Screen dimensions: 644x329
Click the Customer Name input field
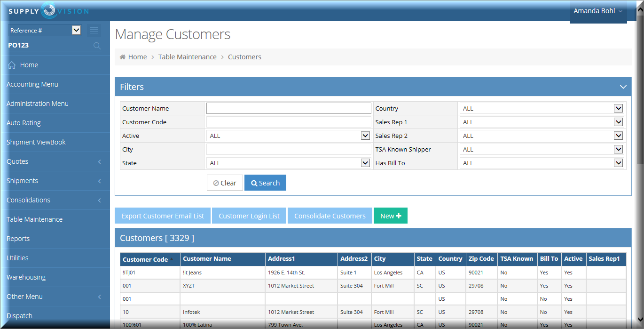[x=289, y=108]
